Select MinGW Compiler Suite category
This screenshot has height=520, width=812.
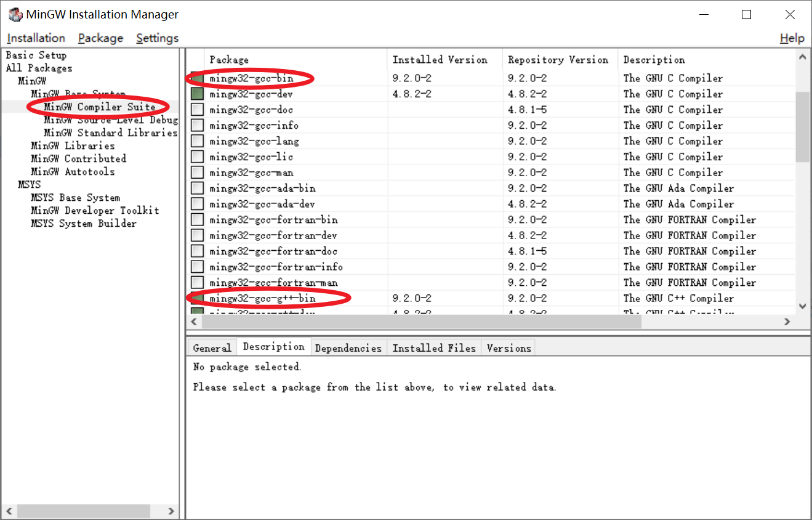click(100, 107)
